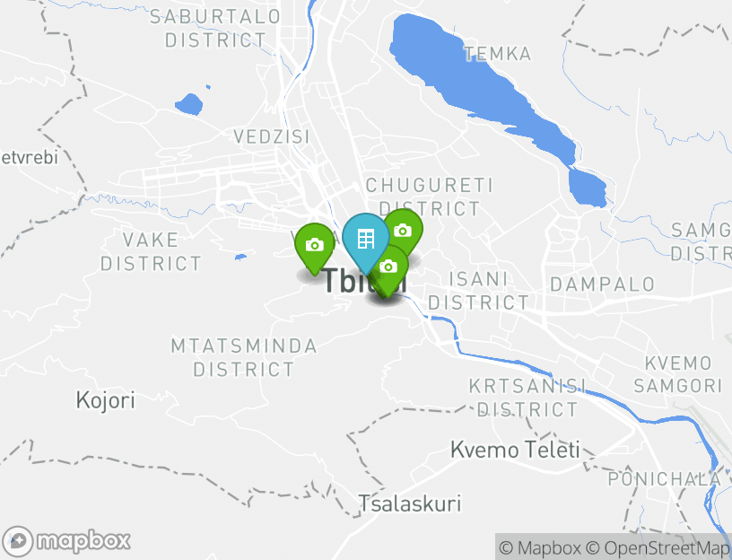Follow the © Mapbox attribution link
Viewport: 732px width, 560px height.
tap(540, 547)
